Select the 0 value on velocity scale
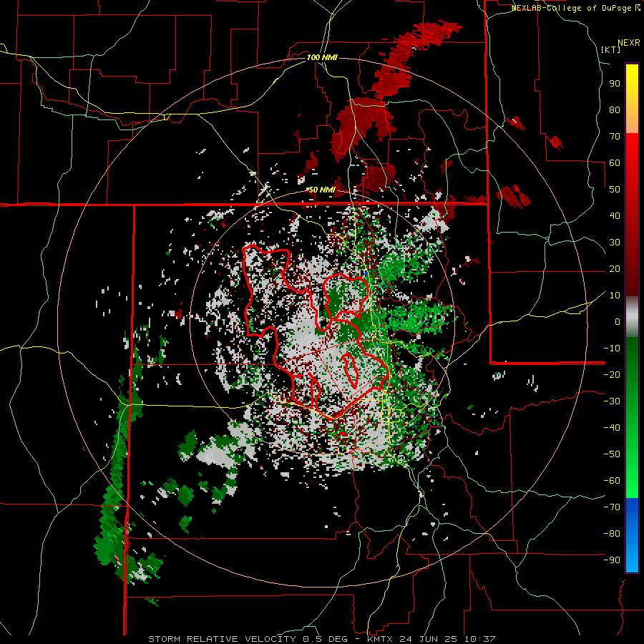Screen dimensions: 644x644 click(618, 321)
